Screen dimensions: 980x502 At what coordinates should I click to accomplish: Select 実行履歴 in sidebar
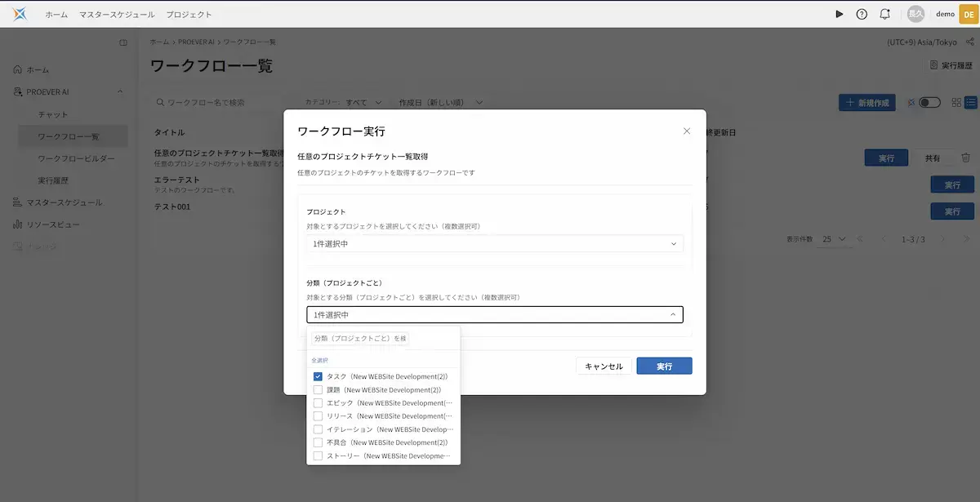click(53, 180)
